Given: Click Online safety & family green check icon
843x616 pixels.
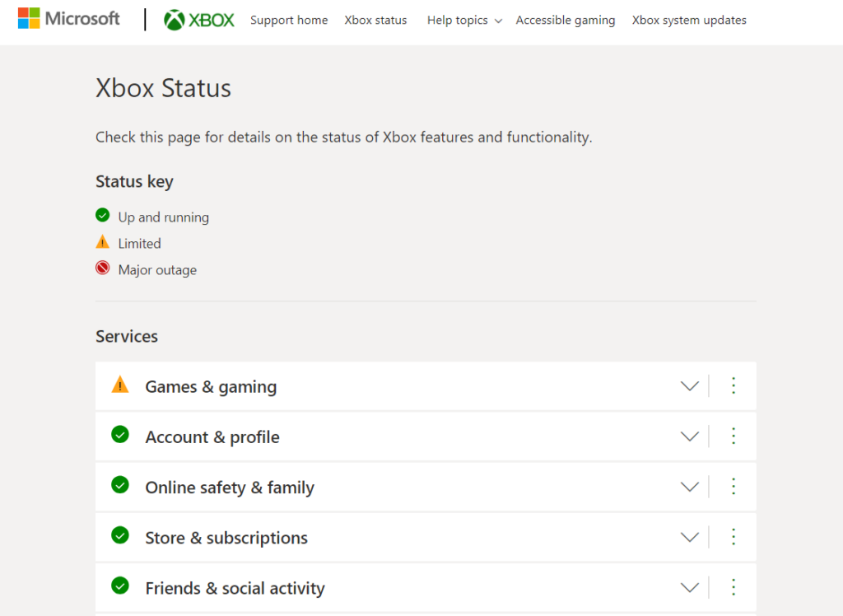Looking at the screenshot, I should click(120, 485).
